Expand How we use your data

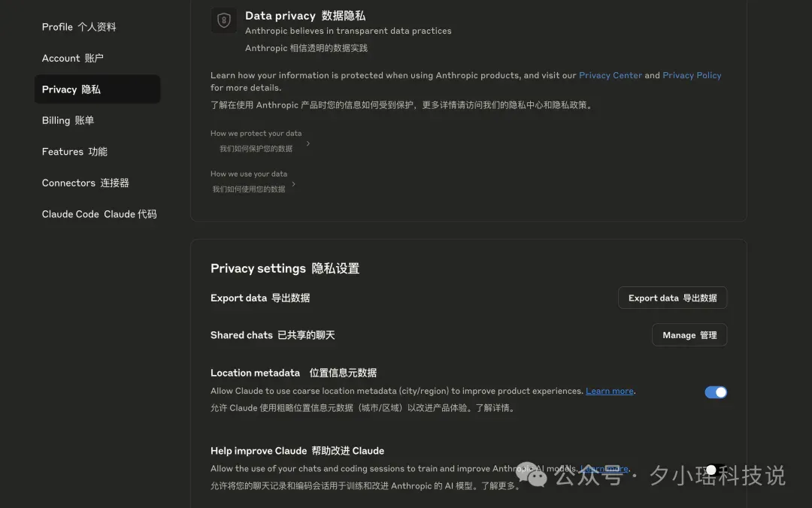click(253, 181)
